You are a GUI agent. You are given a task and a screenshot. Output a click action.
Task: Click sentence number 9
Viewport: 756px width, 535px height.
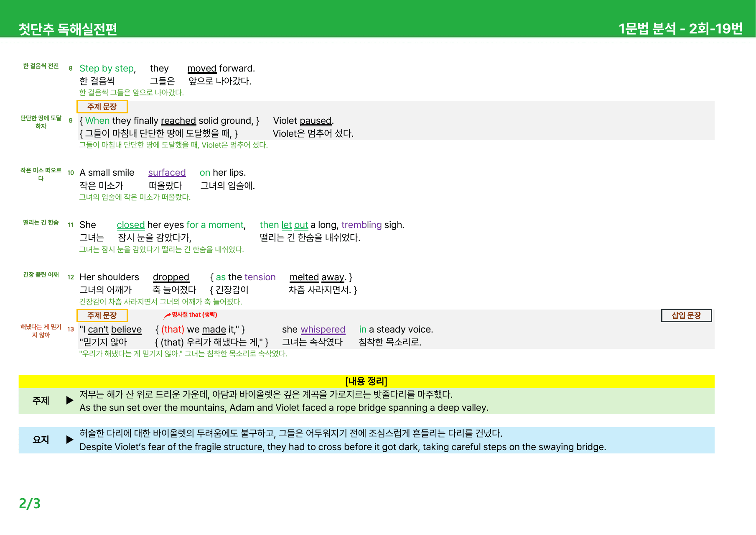click(71, 120)
